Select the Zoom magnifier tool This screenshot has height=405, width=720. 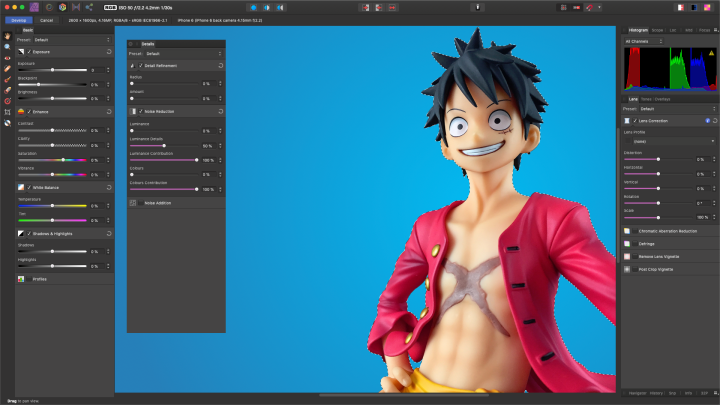point(7,47)
